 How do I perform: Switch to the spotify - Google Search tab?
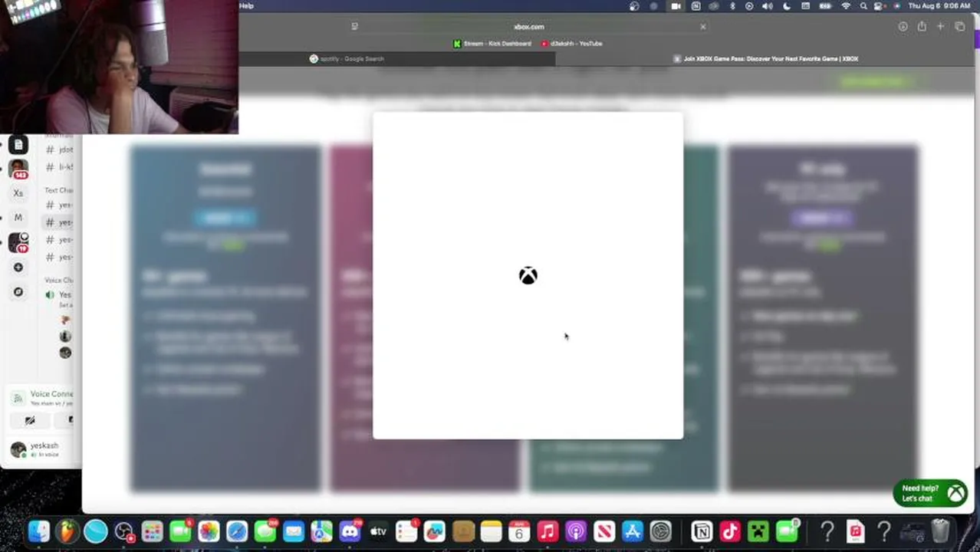[x=347, y=58]
